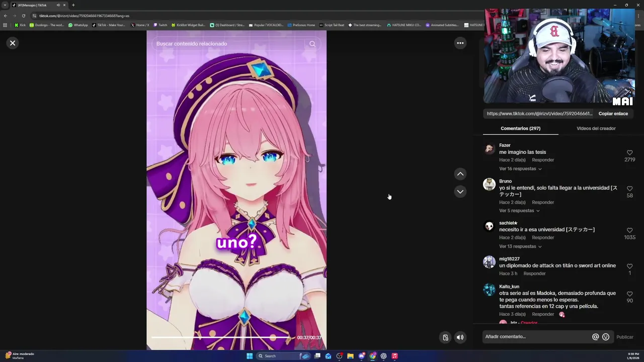
Task: Open Kaito_kun's profile avatar
Action: 489,290
